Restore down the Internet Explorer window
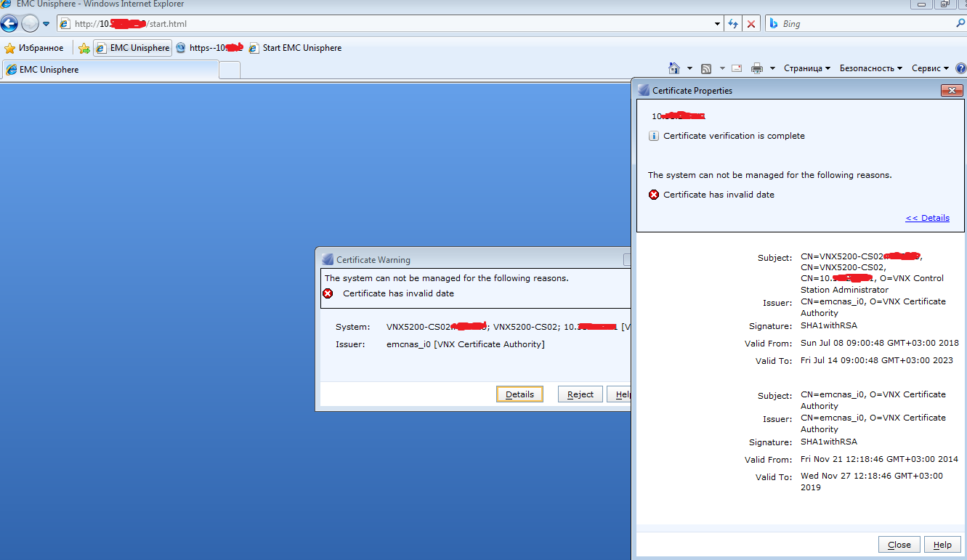The image size is (967, 560). coord(944,4)
